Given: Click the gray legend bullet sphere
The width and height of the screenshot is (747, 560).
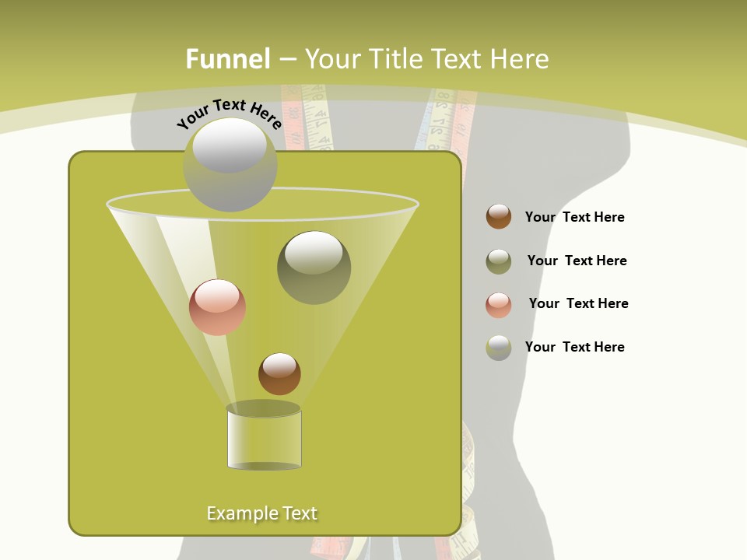Looking at the screenshot, I should pos(499,348).
